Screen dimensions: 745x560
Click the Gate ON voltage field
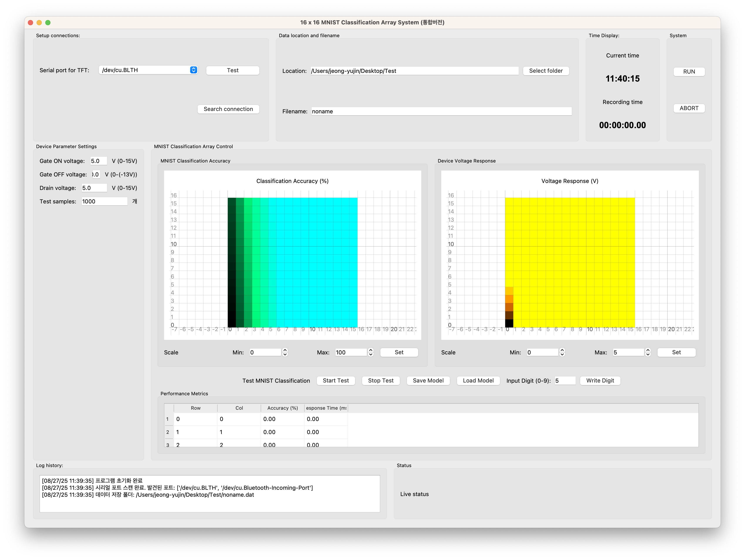pyautogui.click(x=98, y=161)
